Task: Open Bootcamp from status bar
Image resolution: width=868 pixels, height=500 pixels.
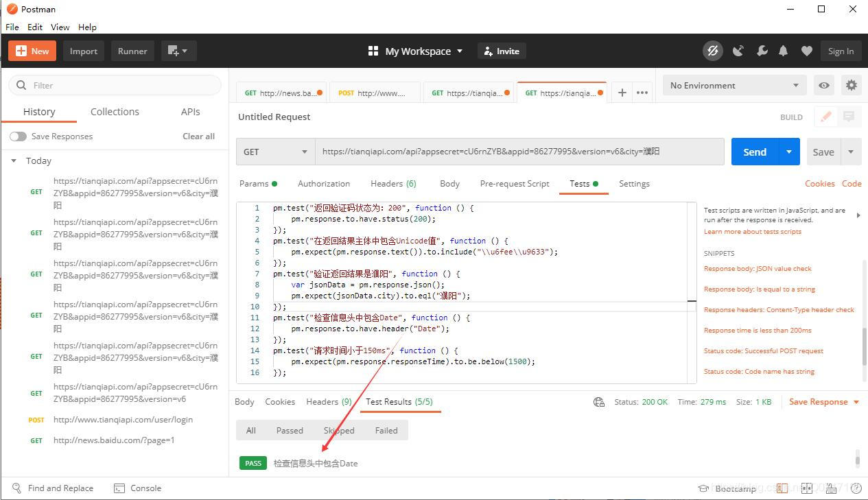Action: [x=727, y=488]
